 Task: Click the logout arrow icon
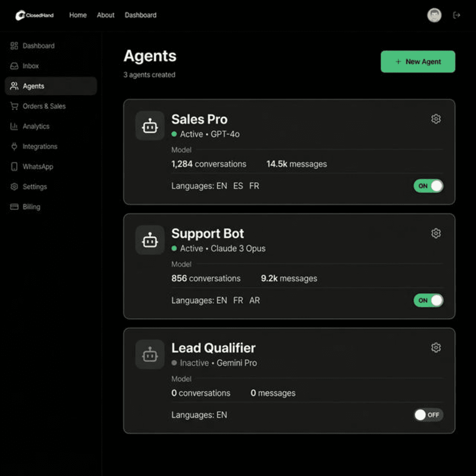[x=457, y=15]
